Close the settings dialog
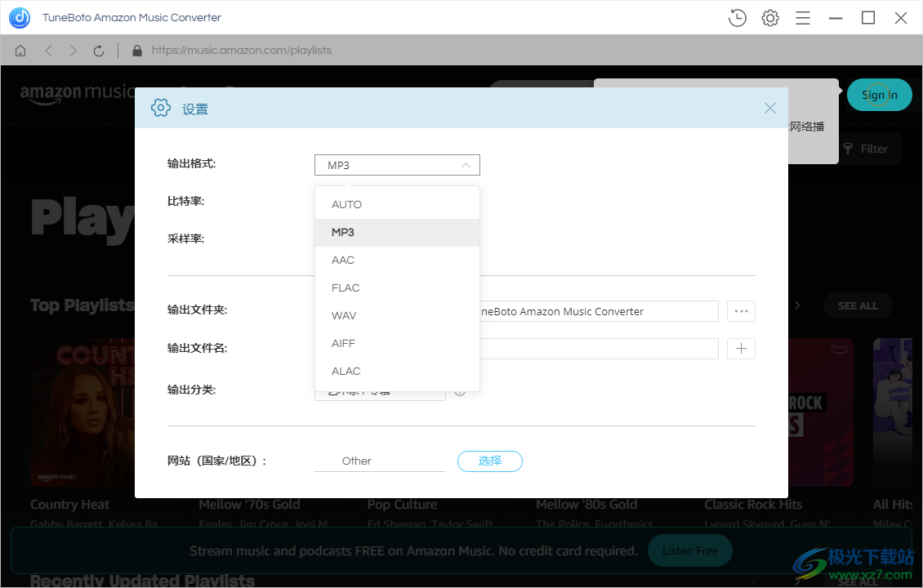Image resolution: width=923 pixels, height=588 pixels. click(x=770, y=108)
